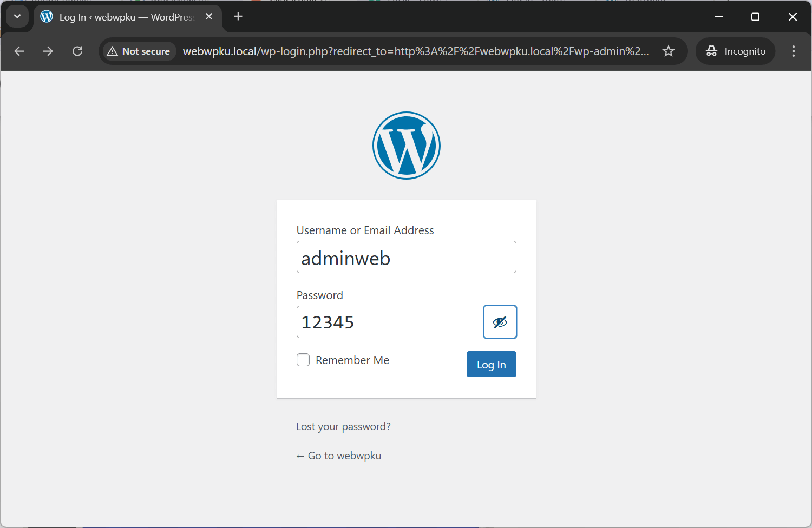Click the Not secure site info chip
This screenshot has height=528, width=812.
tap(139, 51)
